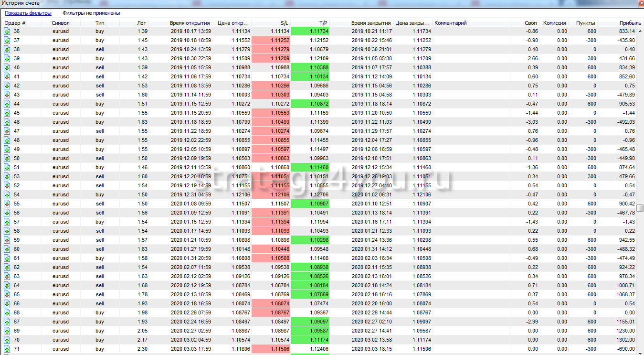644x355 pixels.
Task: Click the 'Время открытия' column header
Action: (x=190, y=23)
